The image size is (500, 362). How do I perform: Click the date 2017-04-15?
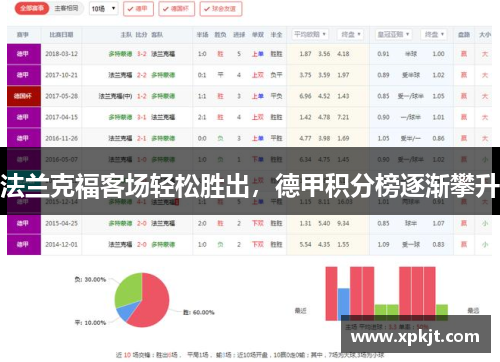pos(61,117)
